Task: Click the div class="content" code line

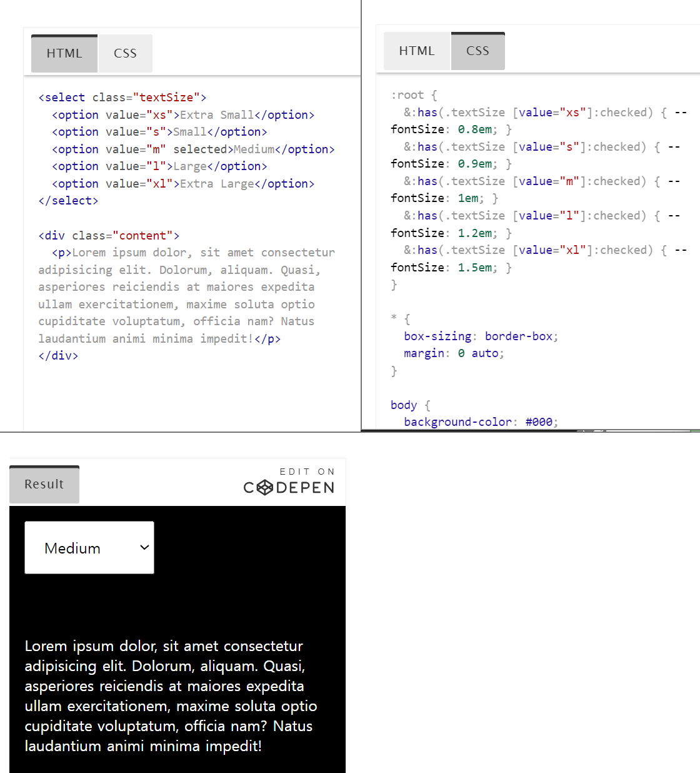Action: click(x=109, y=236)
